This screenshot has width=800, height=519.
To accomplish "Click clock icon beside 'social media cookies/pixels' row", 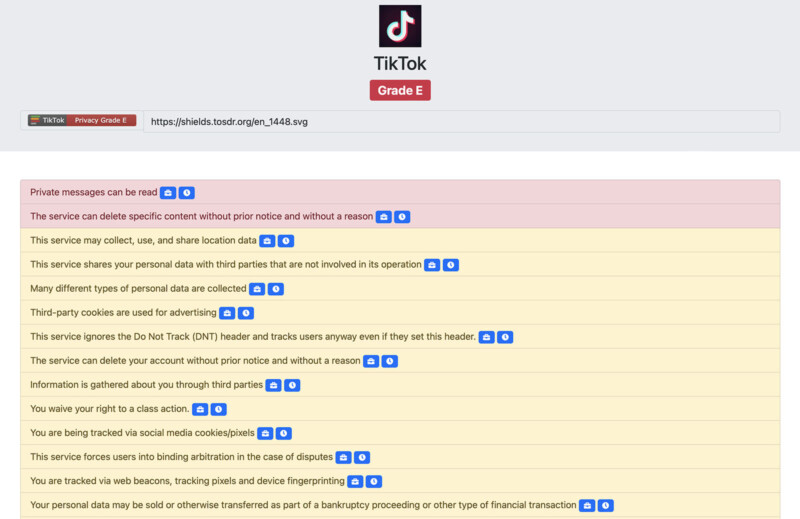I will click(x=284, y=433).
